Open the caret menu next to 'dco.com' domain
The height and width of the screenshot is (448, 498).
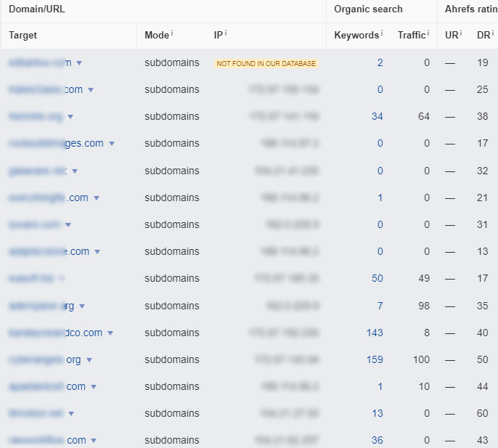[110, 333]
